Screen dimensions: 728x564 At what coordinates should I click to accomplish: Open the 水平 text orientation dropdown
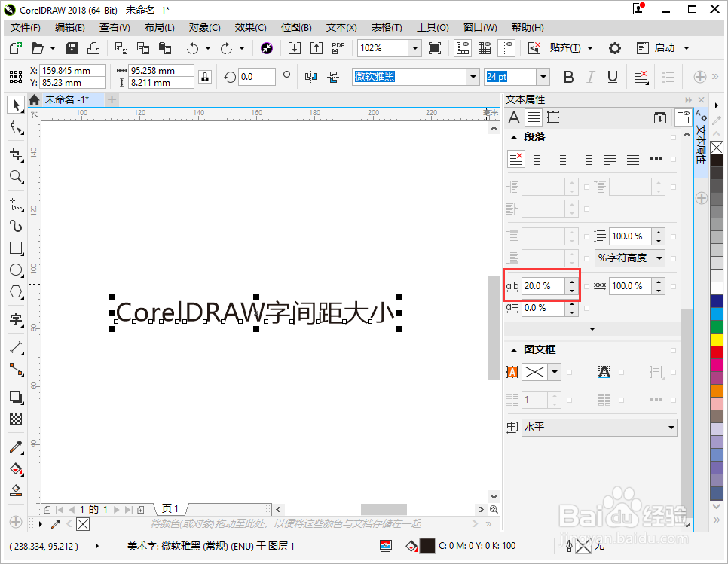click(x=599, y=427)
